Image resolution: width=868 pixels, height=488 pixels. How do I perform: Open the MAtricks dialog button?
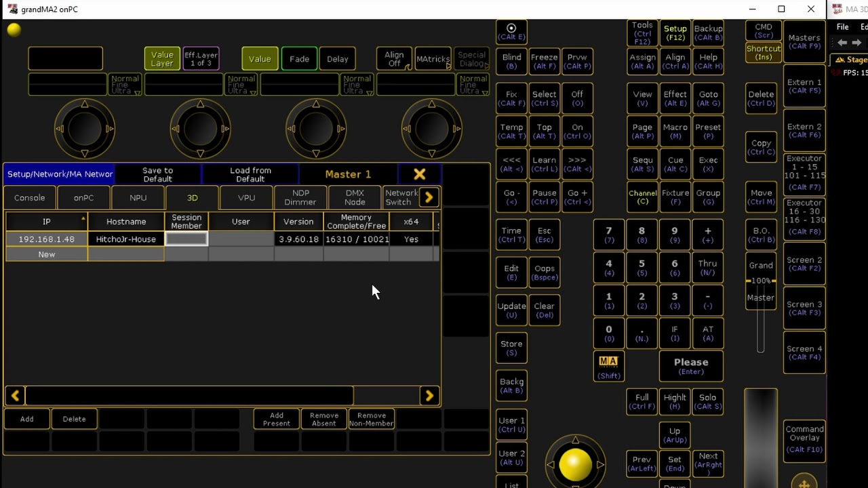[x=433, y=59]
